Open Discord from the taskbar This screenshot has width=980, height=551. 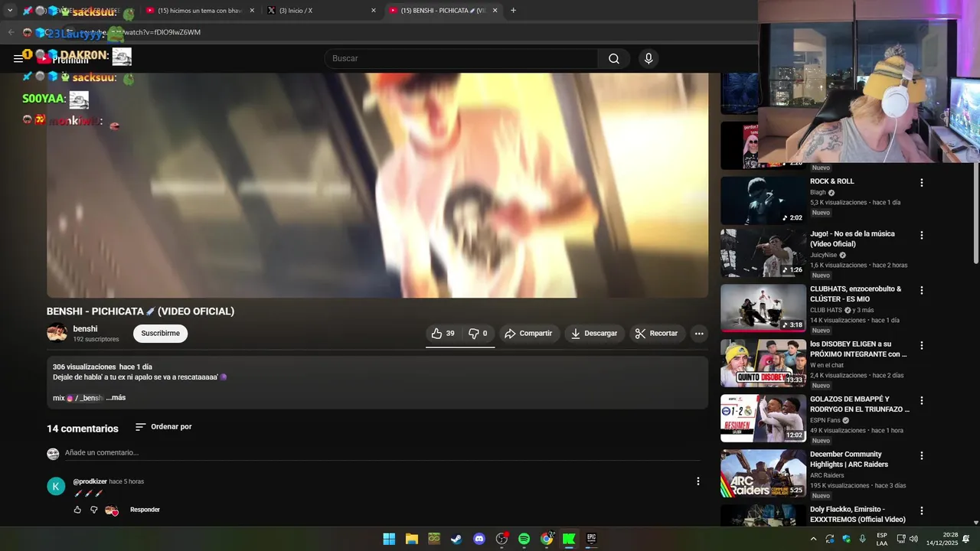pyautogui.click(x=479, y=539)
